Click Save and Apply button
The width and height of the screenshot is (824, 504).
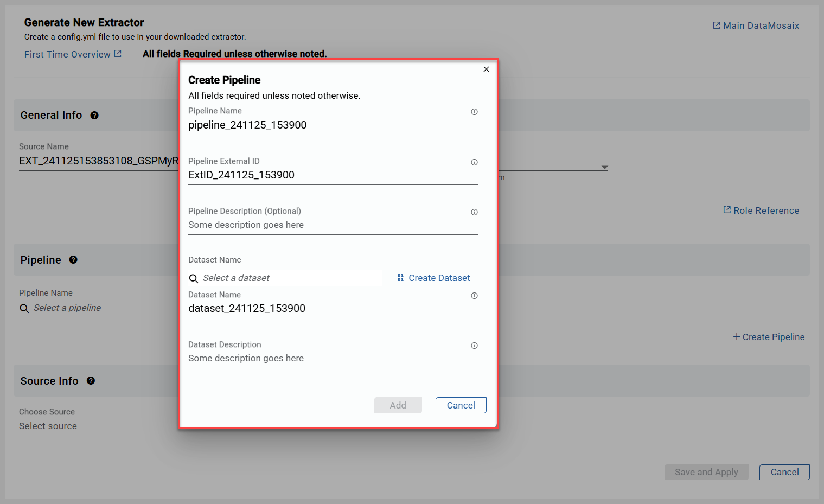click(706, 472)
